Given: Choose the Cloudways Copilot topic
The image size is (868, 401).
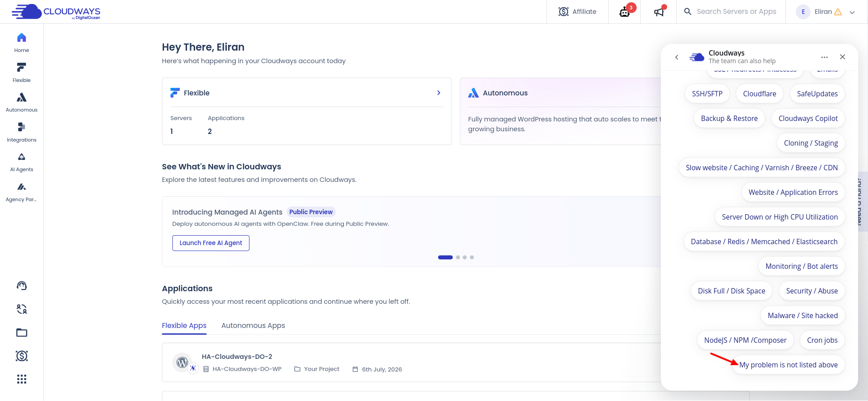Looking at the screenshot, I should click(808, 118).
